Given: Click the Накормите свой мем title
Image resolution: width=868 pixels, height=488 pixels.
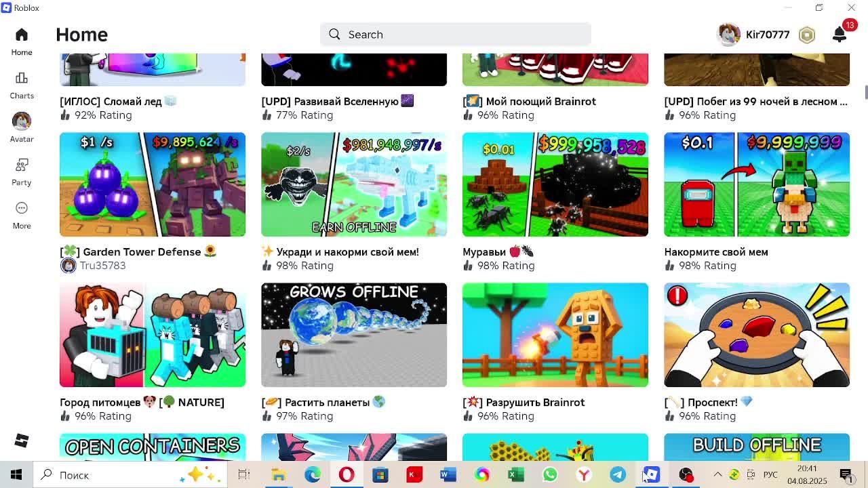Looking at the screenshot, I should click(716, 251).
